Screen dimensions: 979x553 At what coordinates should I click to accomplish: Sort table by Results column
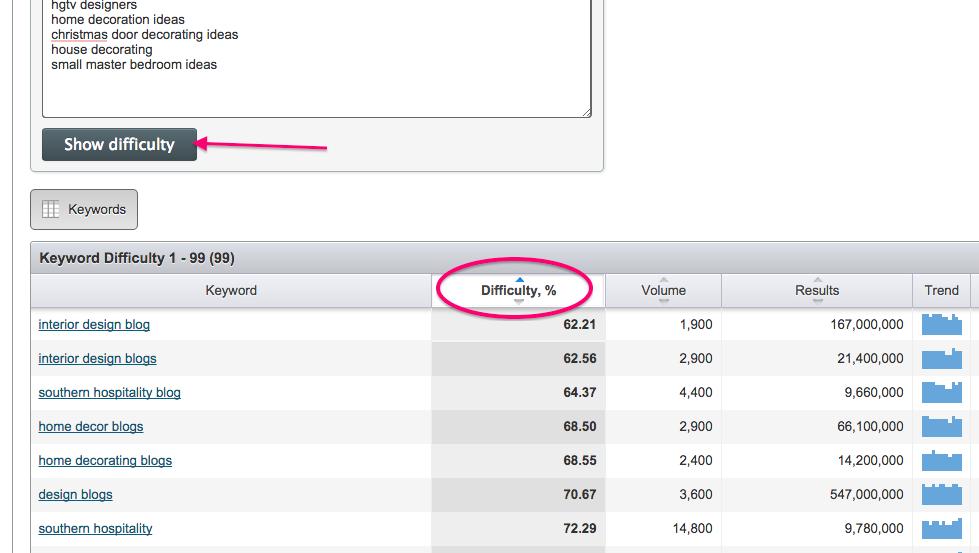pyautogui.click(x=816, y=290)
